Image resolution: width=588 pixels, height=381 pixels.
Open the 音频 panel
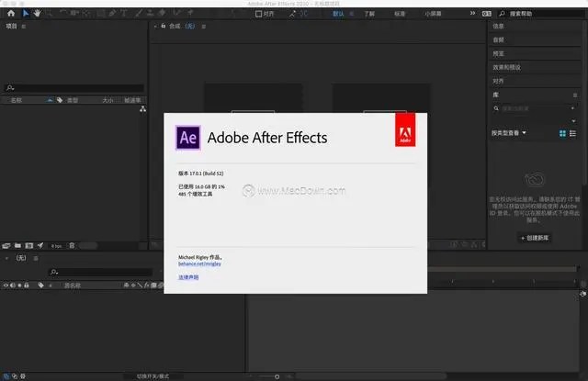498,39
